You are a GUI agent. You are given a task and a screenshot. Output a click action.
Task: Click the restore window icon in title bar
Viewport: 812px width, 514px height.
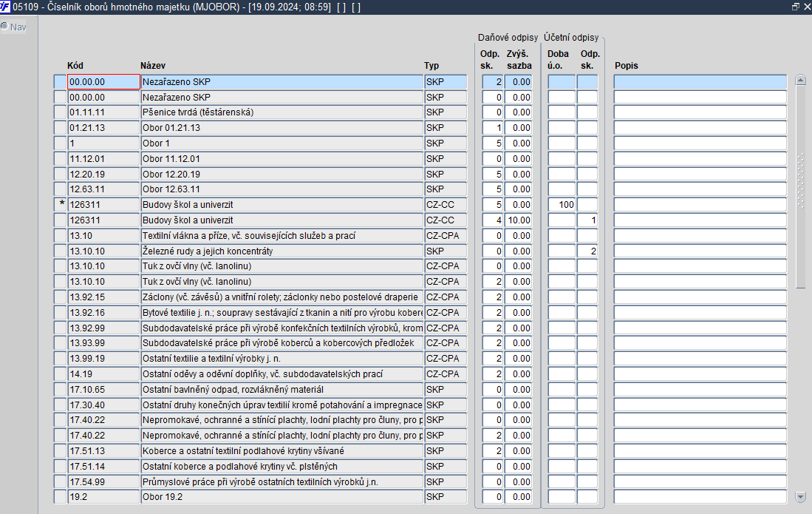click(796, 7)
